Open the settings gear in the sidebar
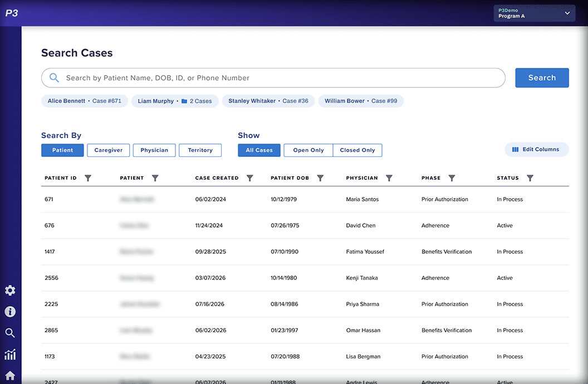Screen dimensions: 588x384 [10, 291]
